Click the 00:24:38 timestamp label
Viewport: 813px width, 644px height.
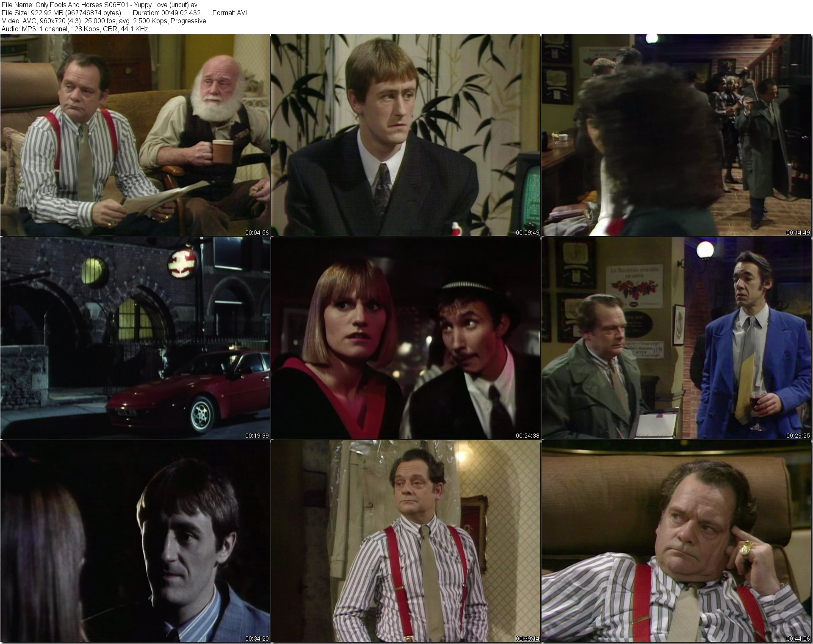(x=527, y=435)
